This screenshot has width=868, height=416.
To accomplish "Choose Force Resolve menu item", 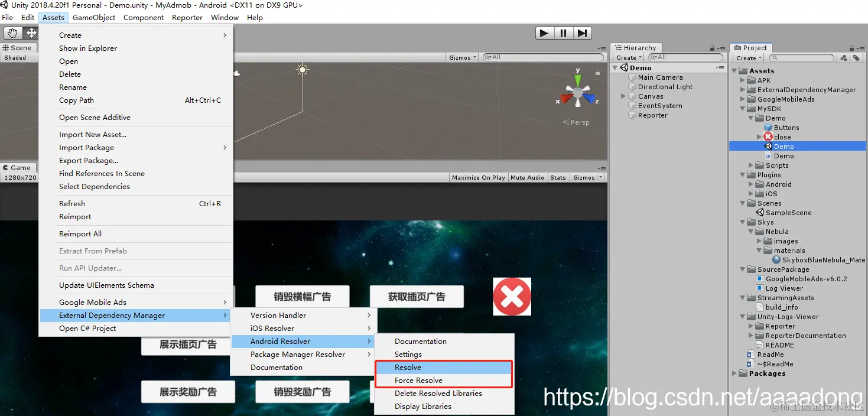I will coord(444,381).
